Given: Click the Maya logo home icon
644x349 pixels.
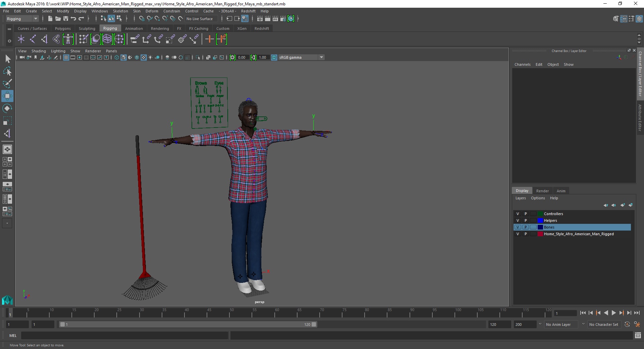Looking at the screenshot, I should point(7,300).
